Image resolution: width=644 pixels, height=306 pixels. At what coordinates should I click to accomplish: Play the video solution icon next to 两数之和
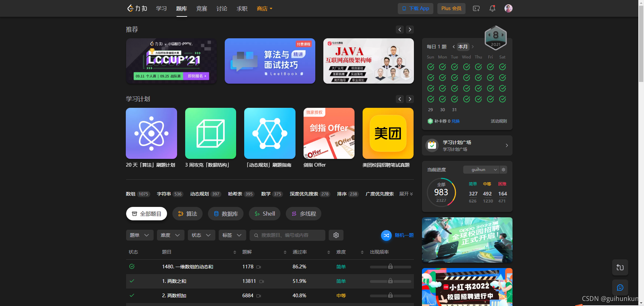(x=262, y=281)
